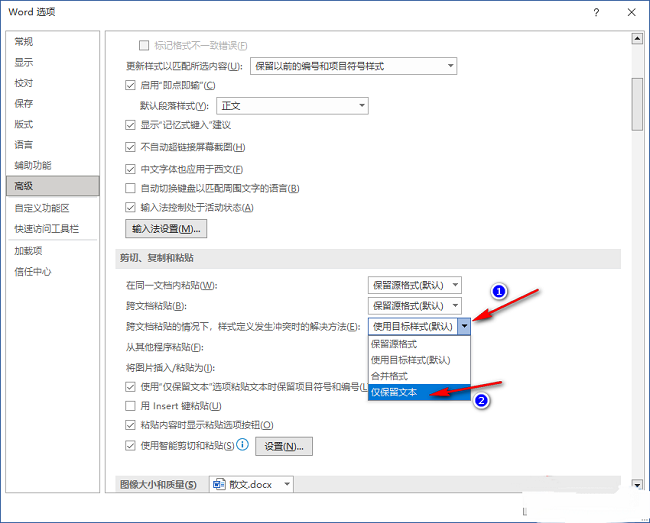This screenshot has height=523, width=650.
Task: Open 在同一文档内粘贴 dropdown
Action: click(x=415, y=285)
